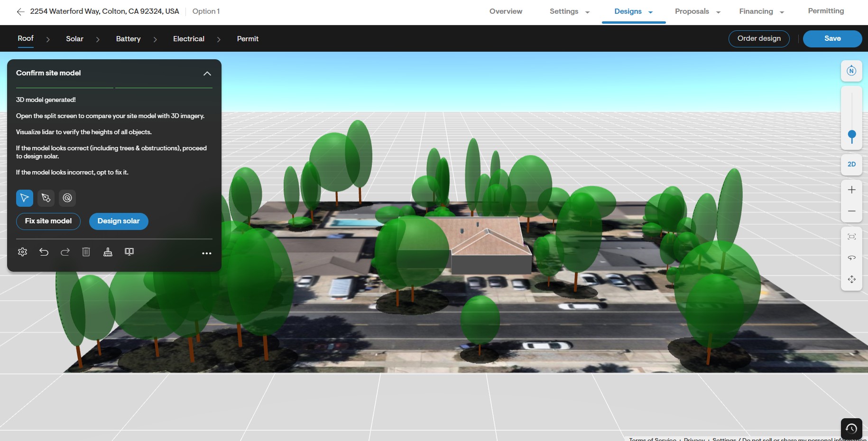Zoom out with minus button
Image resolution: width=868 pixels, height=441 pixels.
(x=851, y=211)
